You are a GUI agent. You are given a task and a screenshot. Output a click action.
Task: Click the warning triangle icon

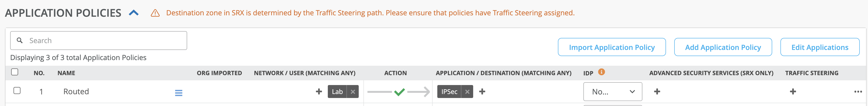155,13
